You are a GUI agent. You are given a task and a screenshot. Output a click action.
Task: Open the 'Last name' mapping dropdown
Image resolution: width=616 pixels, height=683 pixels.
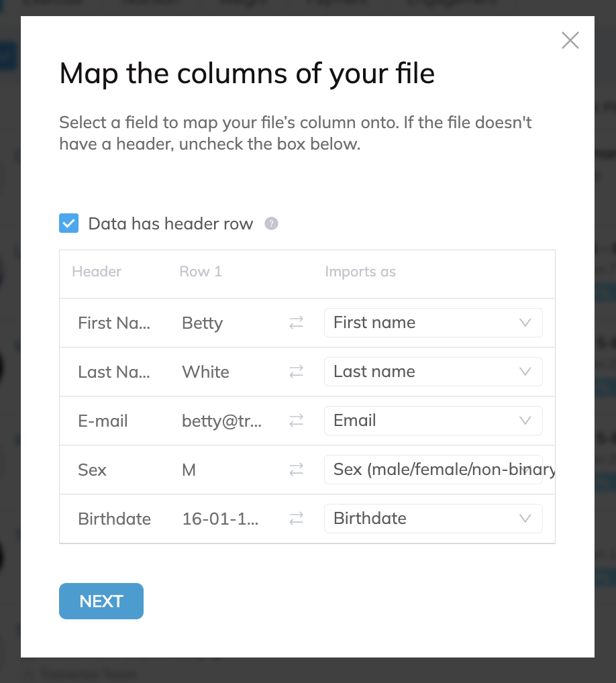click(x=433, y=372)
